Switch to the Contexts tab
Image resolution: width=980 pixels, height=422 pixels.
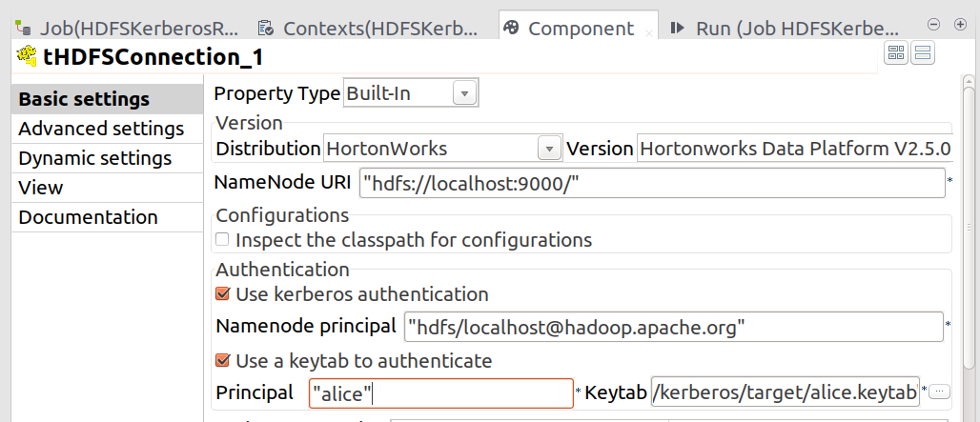[372, 28]
